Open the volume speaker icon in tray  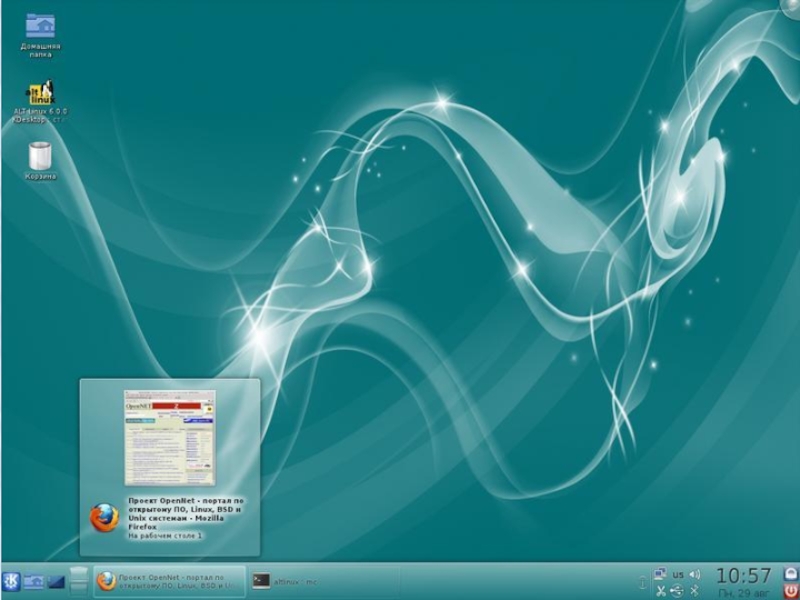[695, 574]
